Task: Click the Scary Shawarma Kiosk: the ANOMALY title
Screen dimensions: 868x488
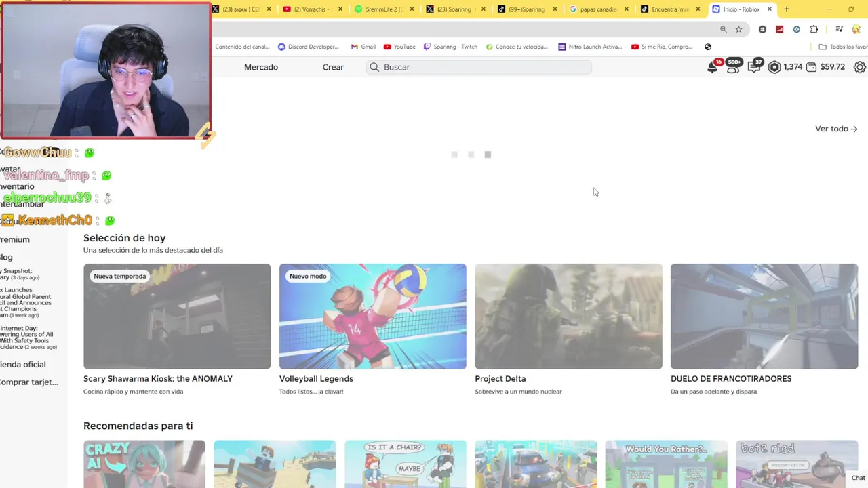Action: point(158,379)
